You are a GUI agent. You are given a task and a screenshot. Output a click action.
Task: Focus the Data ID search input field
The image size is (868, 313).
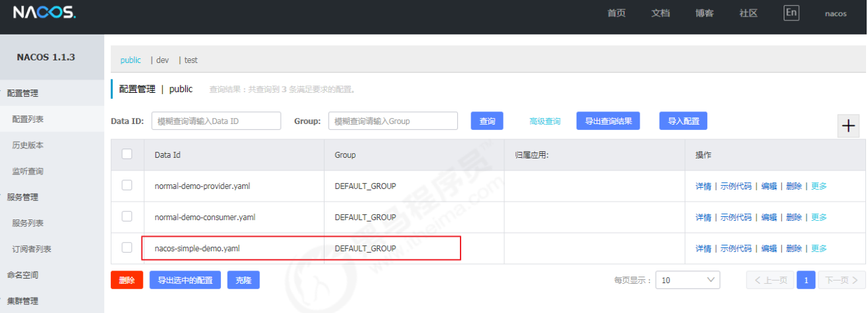coord(216,121)
